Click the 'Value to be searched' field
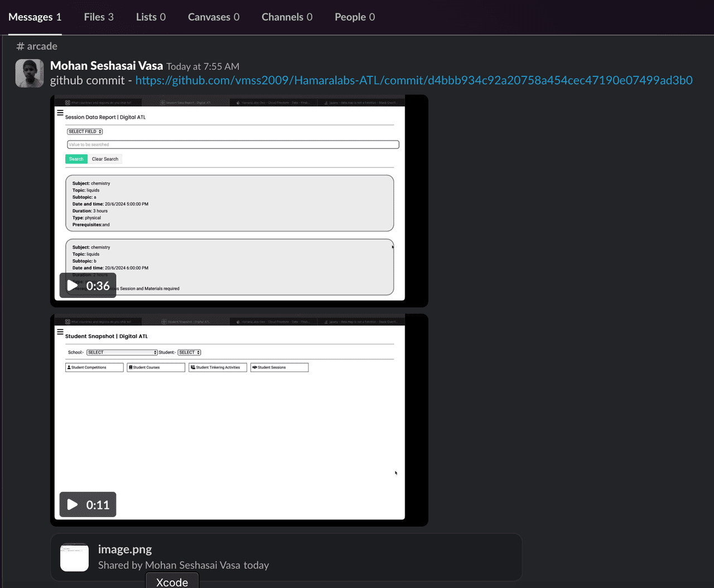Screen dimensions: 714x588 (x=233, y=144)
